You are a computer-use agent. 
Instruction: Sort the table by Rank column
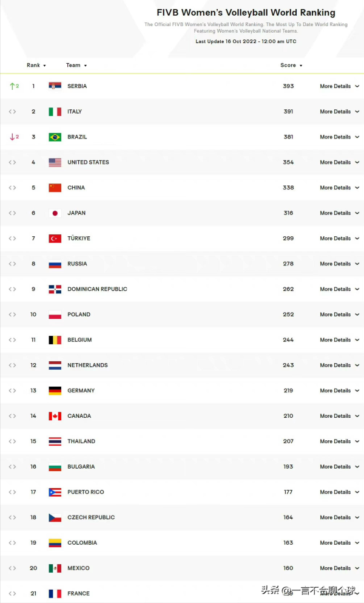[x=36, y=66]
